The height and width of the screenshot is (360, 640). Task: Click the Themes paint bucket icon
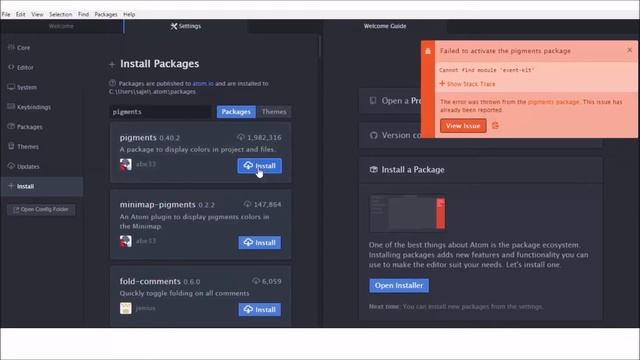pos(11,146)
